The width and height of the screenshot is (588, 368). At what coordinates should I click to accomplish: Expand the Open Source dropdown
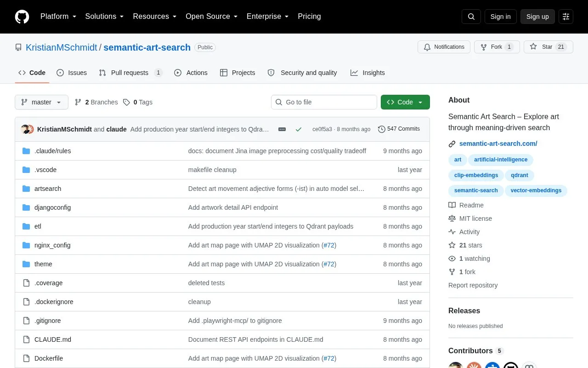pyautogui.click(x=212, y=17)
